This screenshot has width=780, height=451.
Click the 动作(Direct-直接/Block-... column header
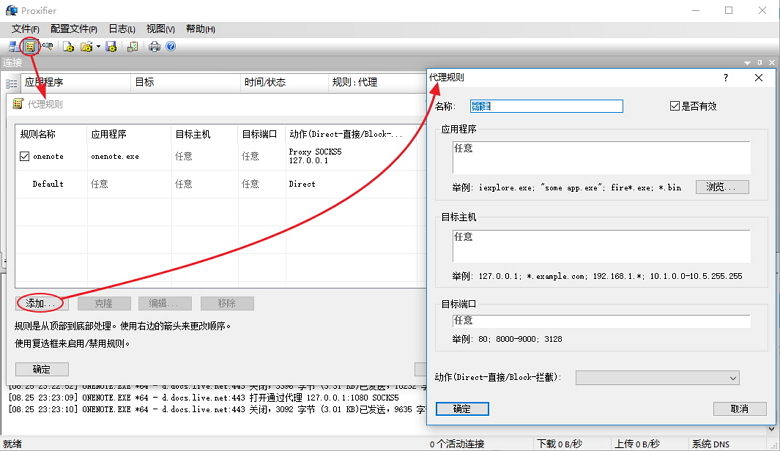pyautogui.click(x=351, y=134)
